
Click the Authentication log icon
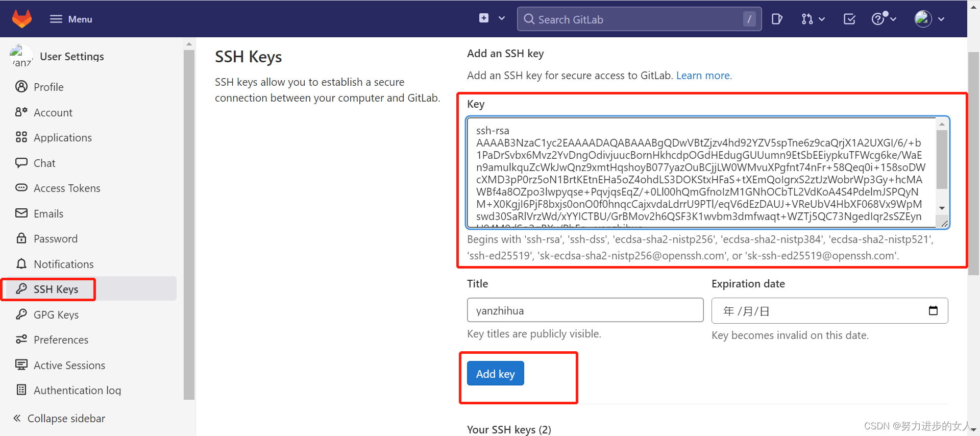click(x=21, y=390)
